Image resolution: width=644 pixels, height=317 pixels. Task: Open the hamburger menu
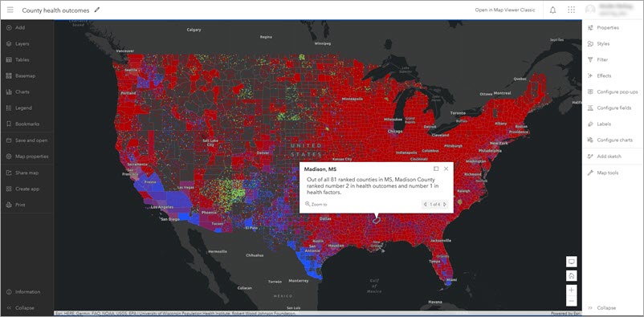coord(10,10)
